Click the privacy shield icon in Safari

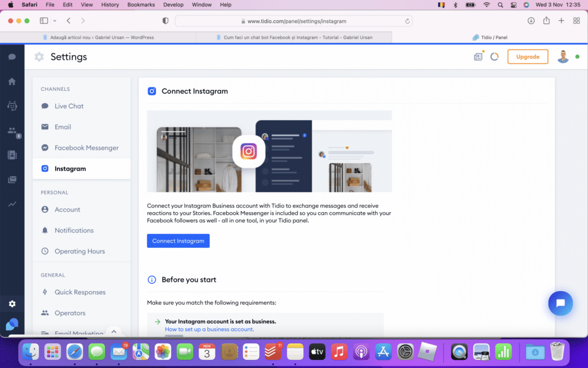(165, 21)
